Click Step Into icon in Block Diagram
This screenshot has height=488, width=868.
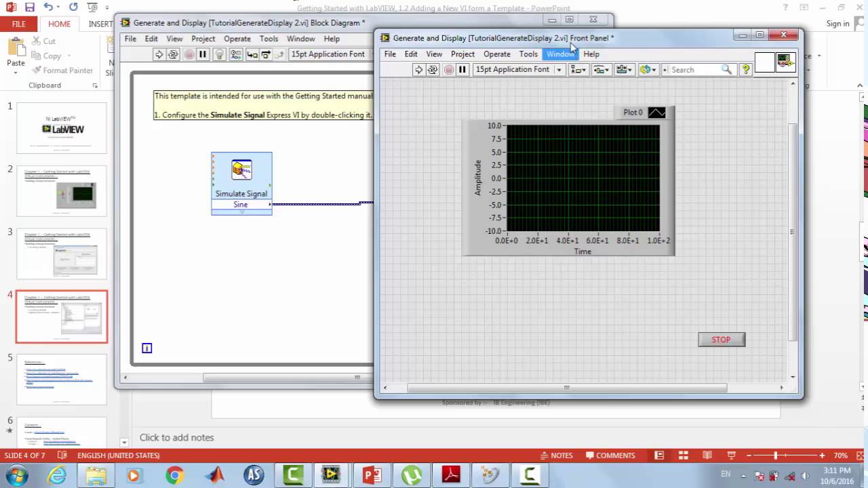pyautogui.click(x=252, y=54)
